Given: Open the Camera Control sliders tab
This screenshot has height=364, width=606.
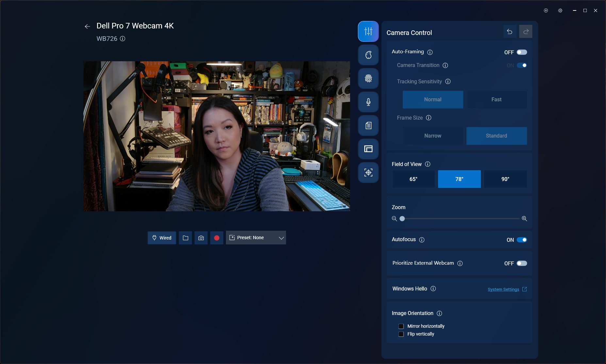Looking at the screenshot, I should click(368, 31).
